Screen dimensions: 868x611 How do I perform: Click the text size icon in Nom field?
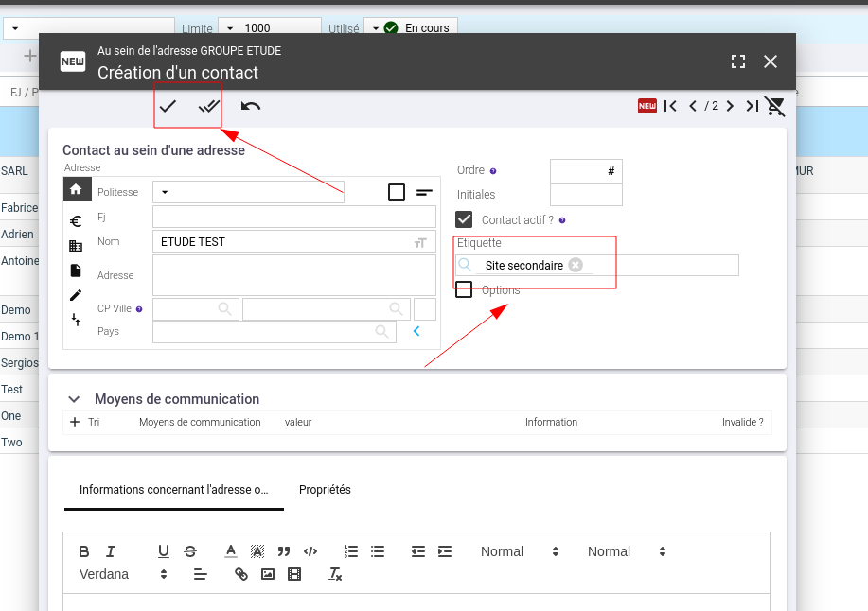tap(420, 242)
